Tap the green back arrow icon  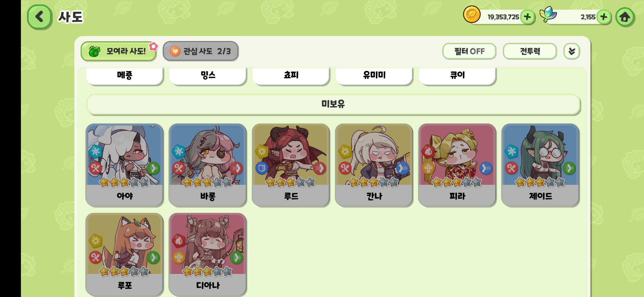(39, 17)
